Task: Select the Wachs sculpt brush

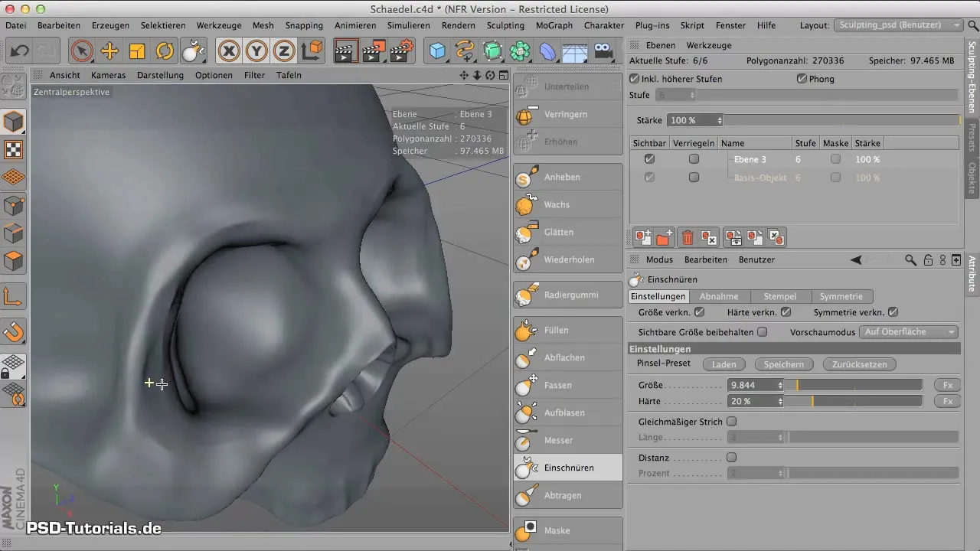Action: click(x=567, y=204)
